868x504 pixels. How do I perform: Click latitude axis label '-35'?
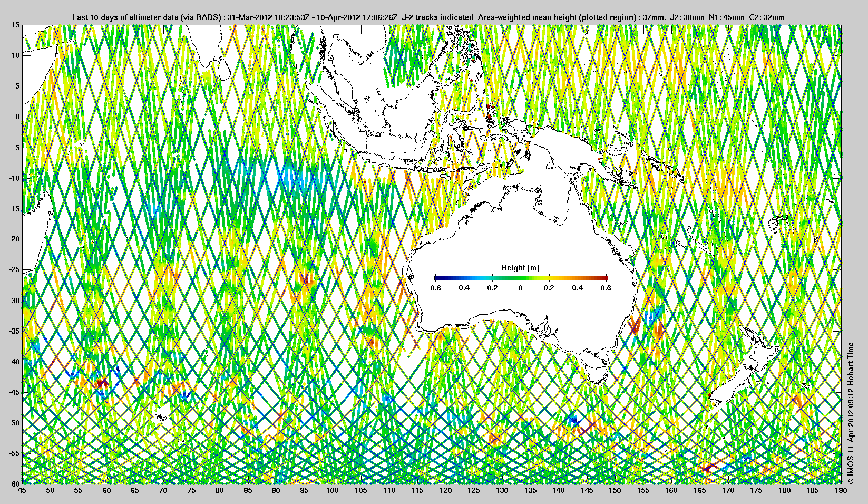[14, 331]
